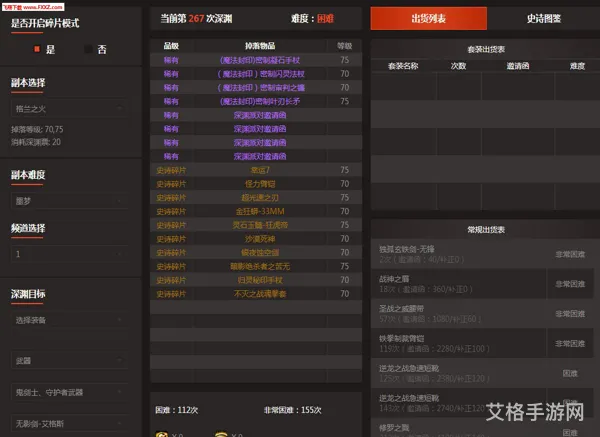This screenshot has height=437, width=600.
Task: Click the 品级 column header
Action: click(x=171, y=46)
